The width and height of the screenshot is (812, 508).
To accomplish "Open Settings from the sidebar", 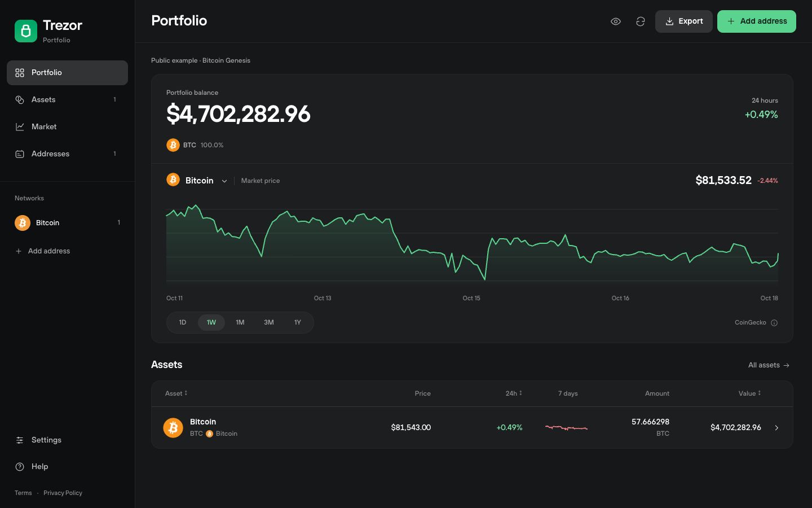I will click(x=67, y=440).
